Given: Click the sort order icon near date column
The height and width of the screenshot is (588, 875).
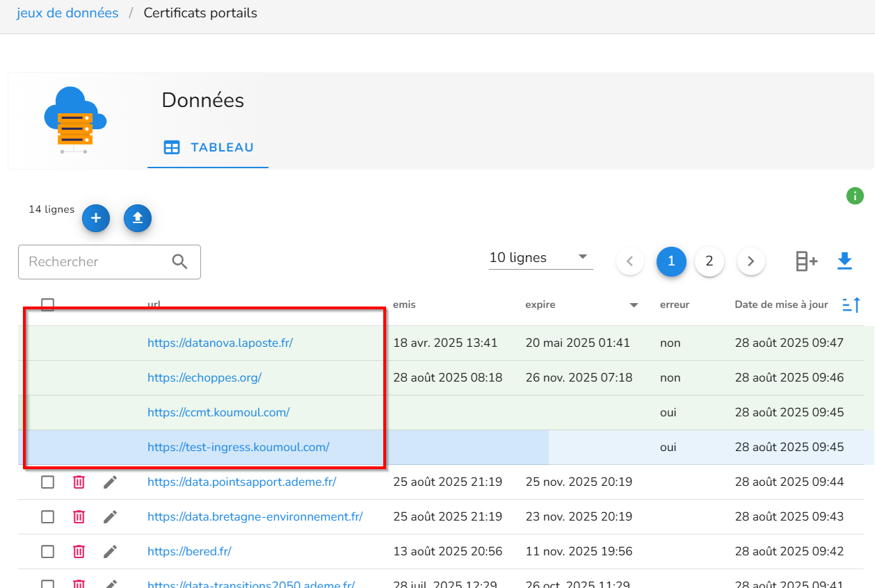Looking at the screenshot, I should [851, 304].
